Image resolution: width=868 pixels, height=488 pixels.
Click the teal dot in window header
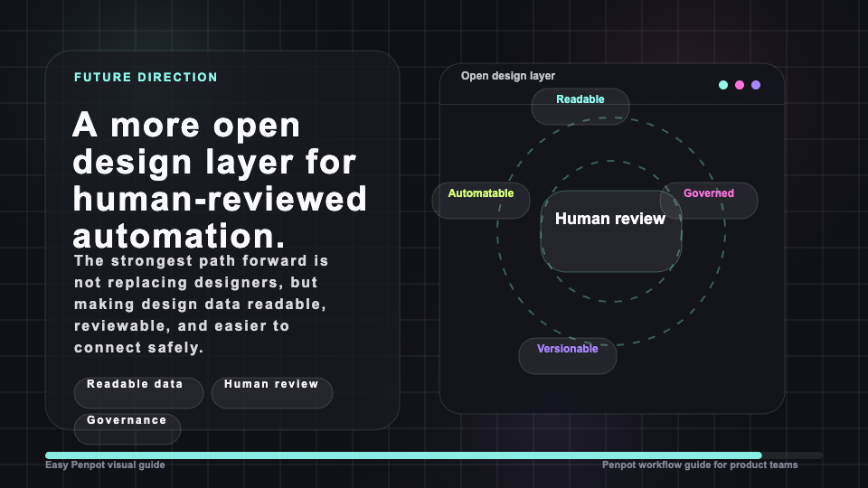click(723, 85)
